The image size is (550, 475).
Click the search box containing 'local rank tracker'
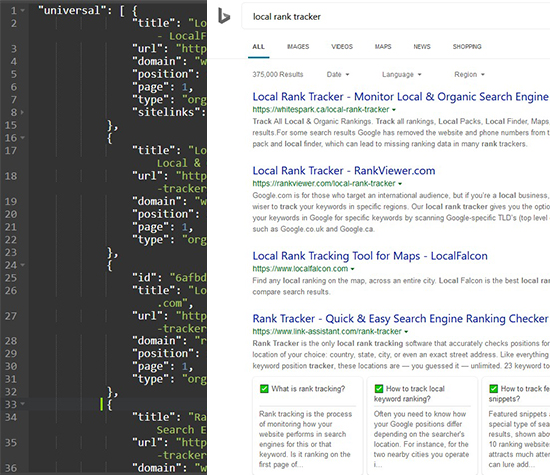pos(396,16)
